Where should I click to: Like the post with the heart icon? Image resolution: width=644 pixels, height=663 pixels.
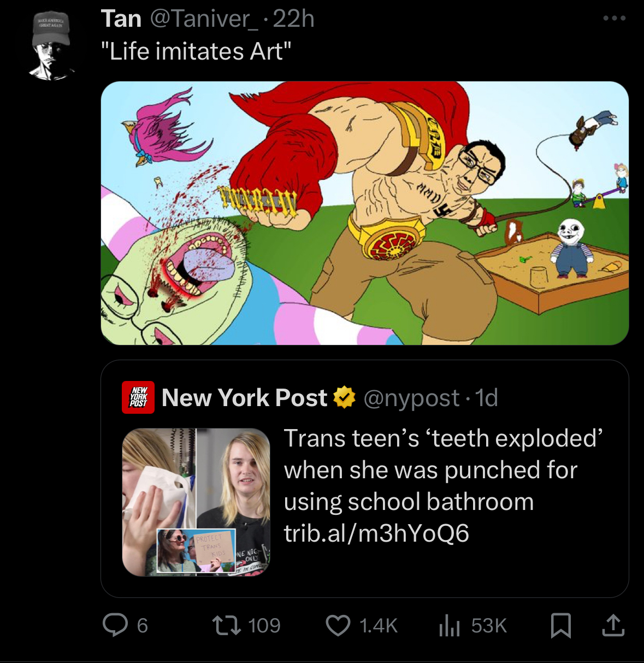(338, 625)
